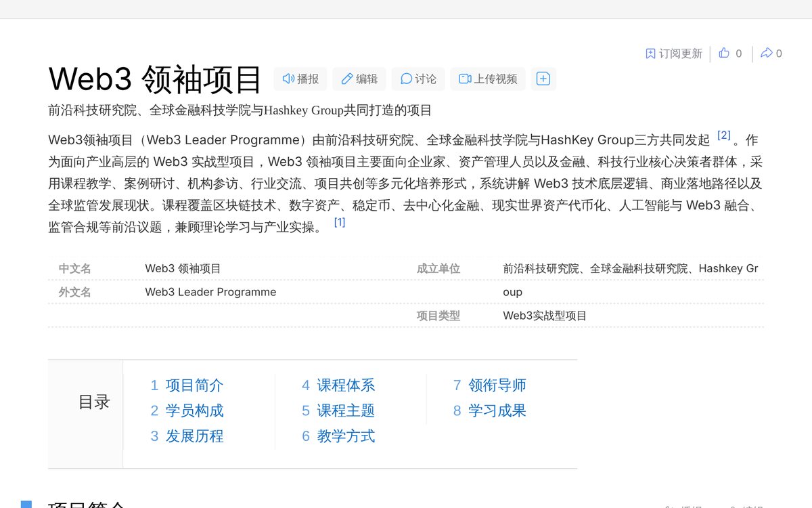812x508 pixels.
Task: Click the plus icon beside 上传视频
Action: click(x=543, y=79)
